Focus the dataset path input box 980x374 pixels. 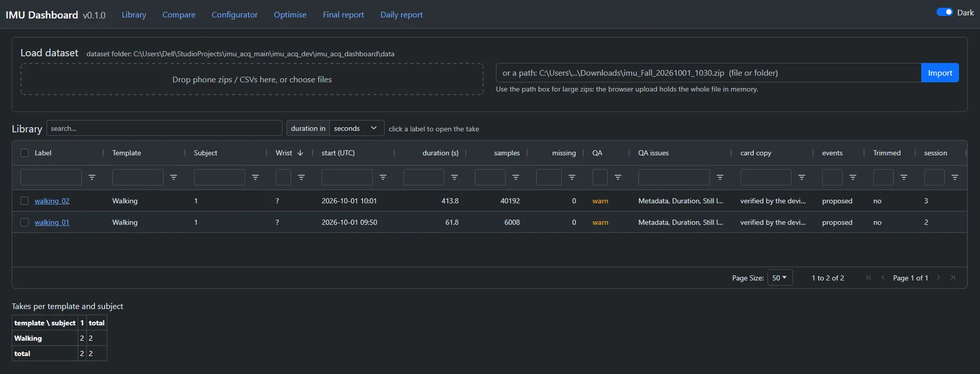[708, 73]
